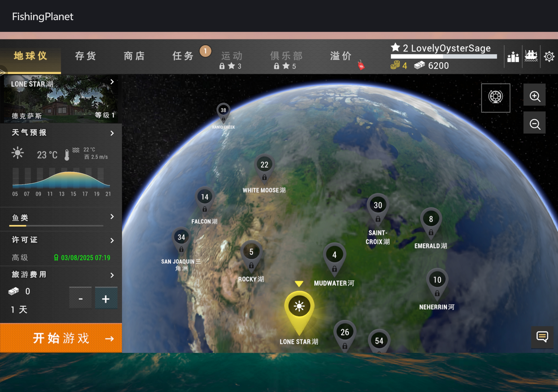Open the boat with people icon
Viewport: 558px width, 392px height.
pyautogui.click(x=531, y=56)
